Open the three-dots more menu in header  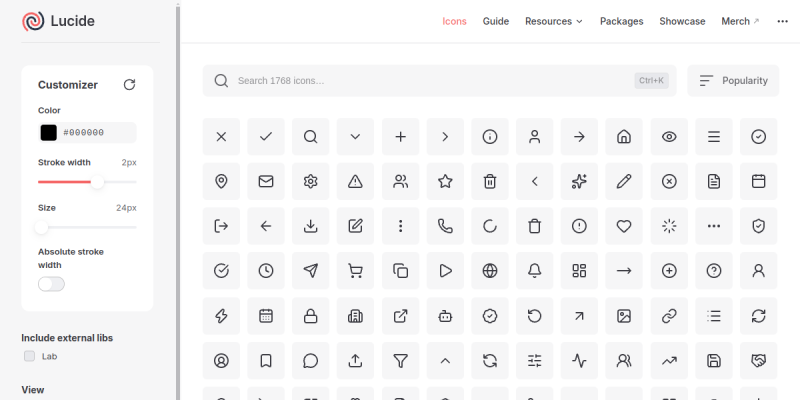click(783, 21)
